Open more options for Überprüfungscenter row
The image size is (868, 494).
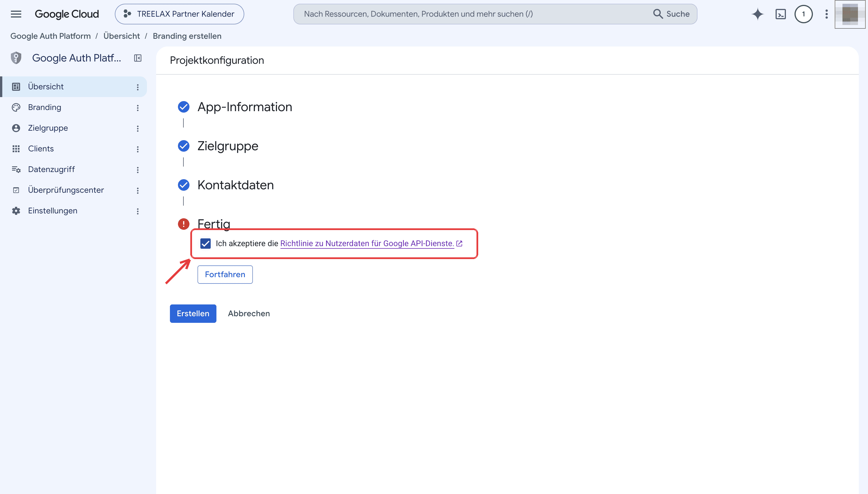[x=138, y=191]
